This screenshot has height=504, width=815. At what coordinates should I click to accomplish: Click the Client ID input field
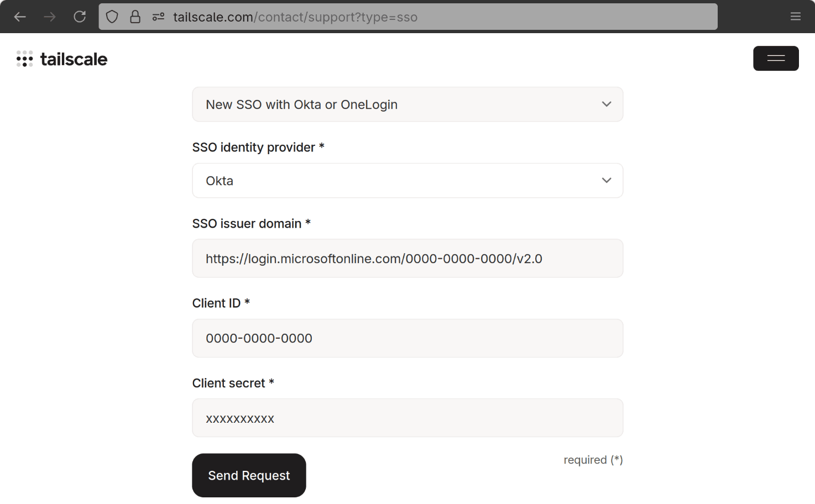(407, 338)
